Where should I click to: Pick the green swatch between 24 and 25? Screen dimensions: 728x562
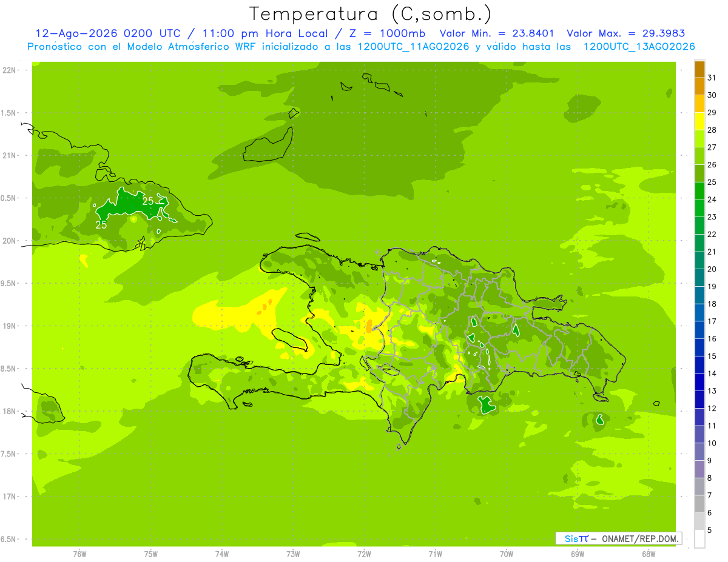(x=699, y=191)
